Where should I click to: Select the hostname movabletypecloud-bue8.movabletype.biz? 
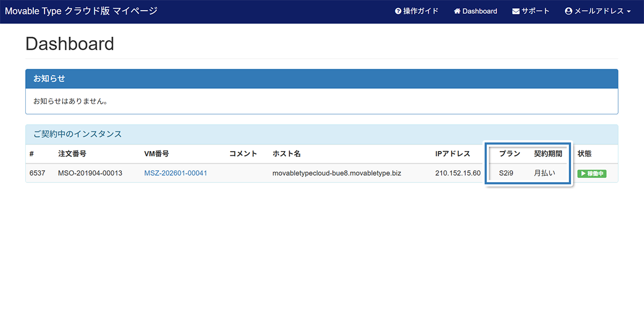coord(336,173)
